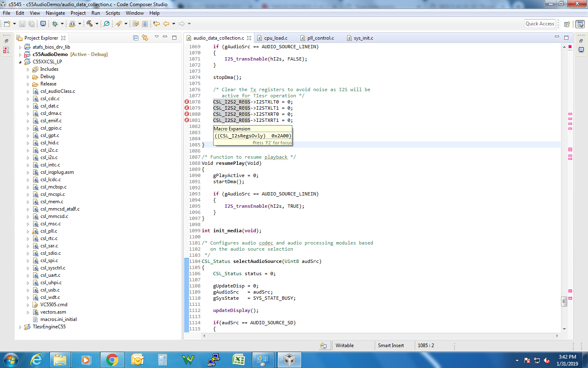The height and width of the screenshot is (368, 588).
Task: Expand the Release folder
Action: coord(28,84)
